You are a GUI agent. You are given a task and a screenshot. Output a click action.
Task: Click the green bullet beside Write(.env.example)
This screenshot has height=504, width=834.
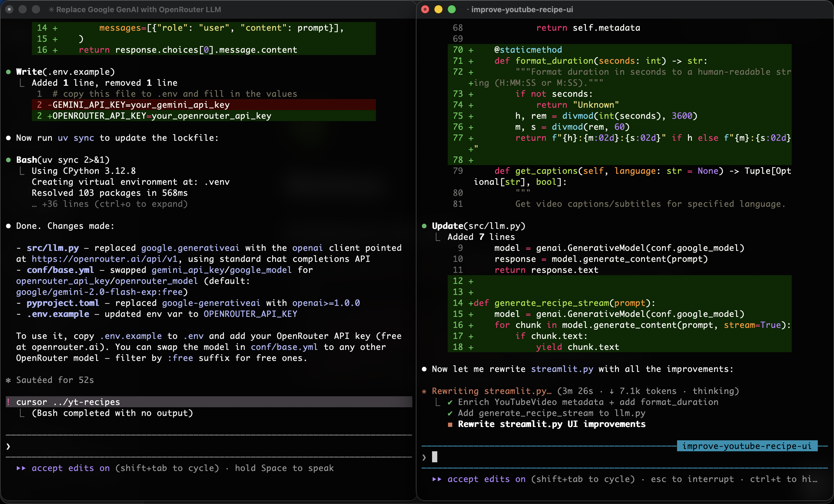coord(8,72)
